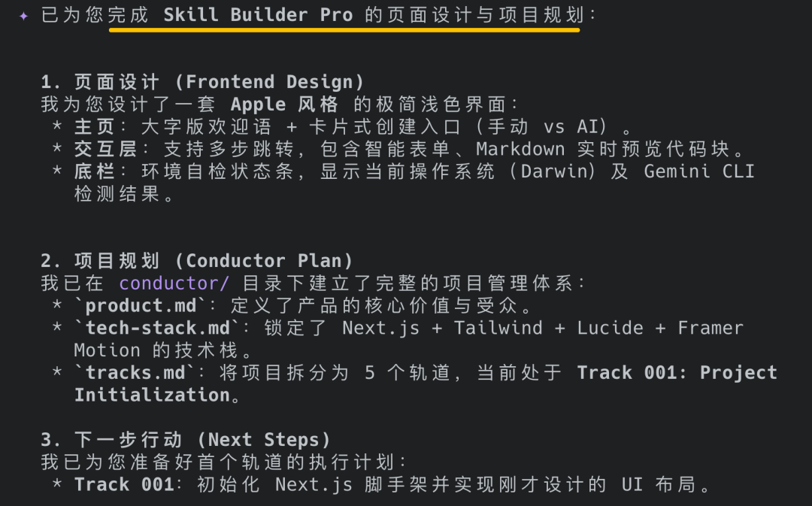Click the asterisk bullet before 主页
812x506 pixels.
57,127
